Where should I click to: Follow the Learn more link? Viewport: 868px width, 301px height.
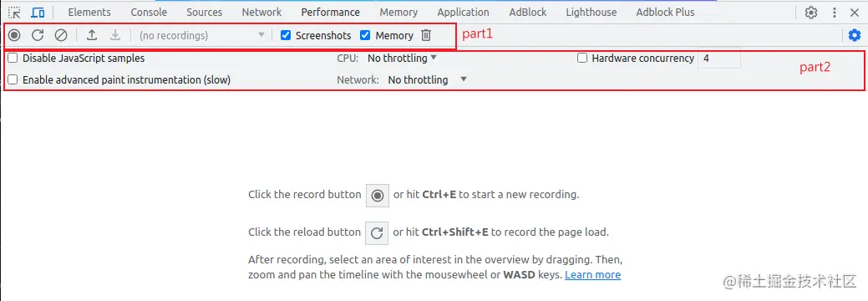click(x=592, y=275)
